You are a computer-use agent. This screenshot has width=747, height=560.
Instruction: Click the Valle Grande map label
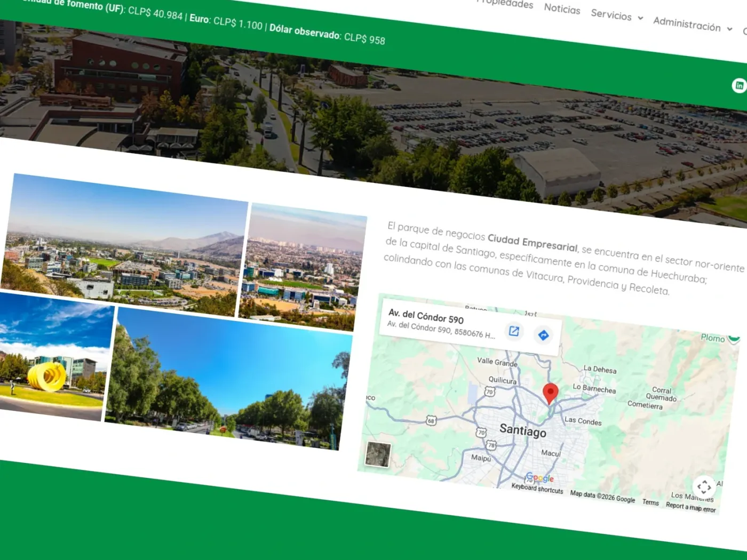click(497, 362)
